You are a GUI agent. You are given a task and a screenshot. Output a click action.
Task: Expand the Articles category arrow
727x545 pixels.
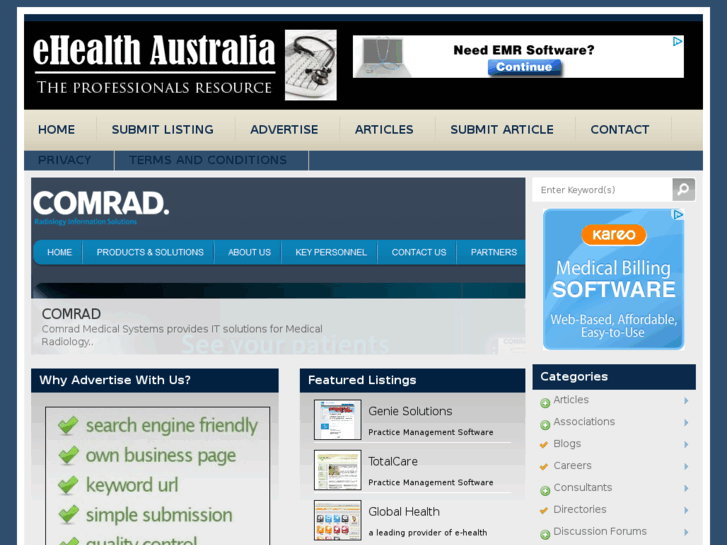[x=686, y=401]
